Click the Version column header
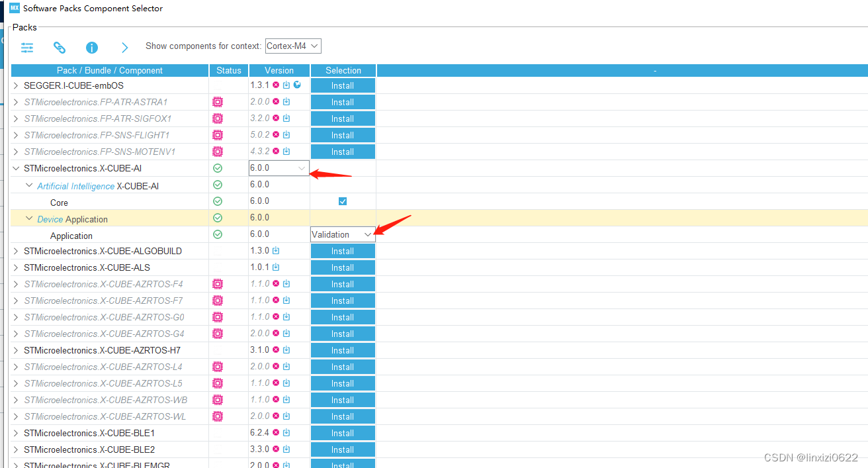This screenshot has width=868, height=468. pyautogui.click(x=279, y=70)
